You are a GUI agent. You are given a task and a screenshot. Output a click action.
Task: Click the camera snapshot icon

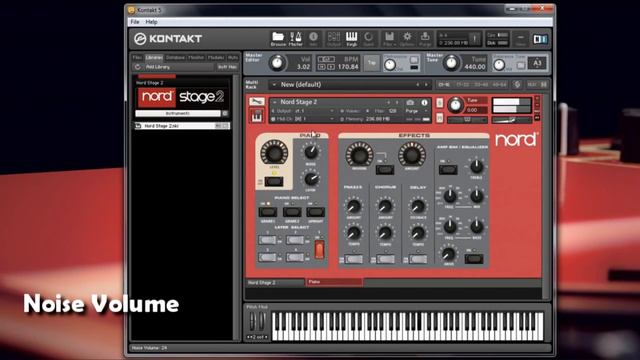[410, 102]
